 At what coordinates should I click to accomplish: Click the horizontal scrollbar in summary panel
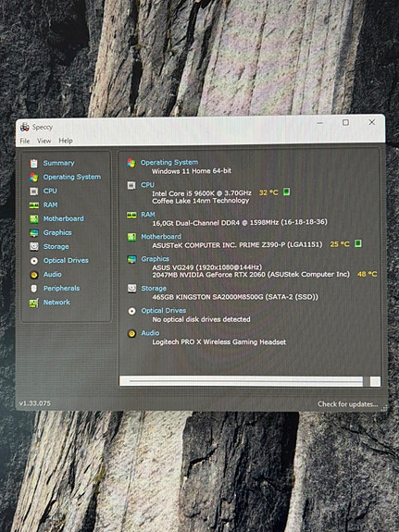241,381
